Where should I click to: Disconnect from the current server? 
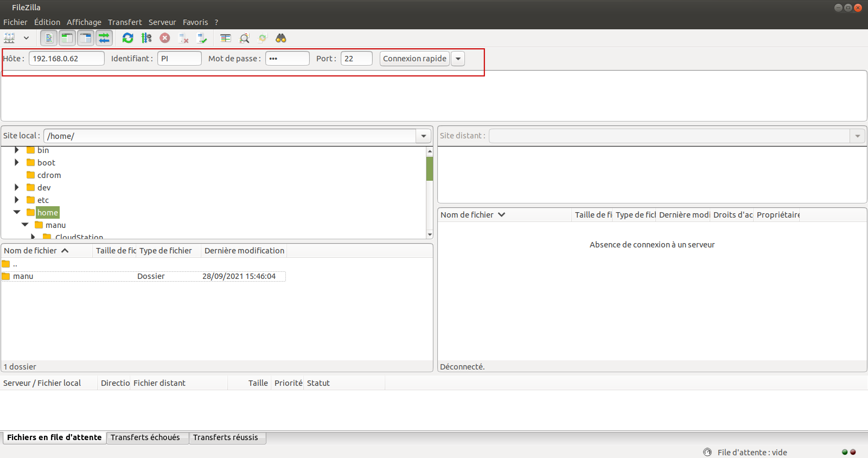coord(183,38)
